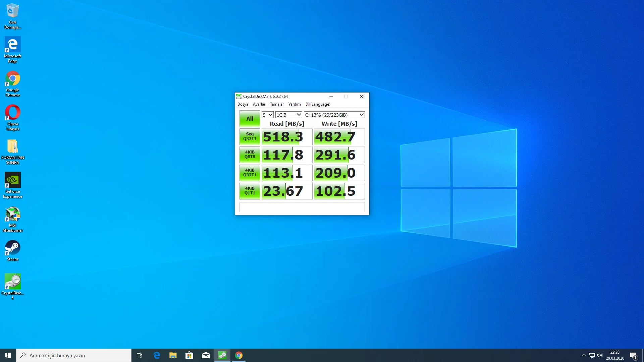Start the 4KiB Q1T1 test button
644x362 pixels.
(x=250, y=191)
